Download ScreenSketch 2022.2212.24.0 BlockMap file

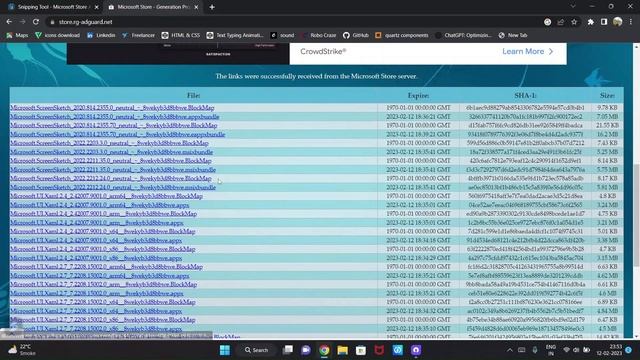111,178
